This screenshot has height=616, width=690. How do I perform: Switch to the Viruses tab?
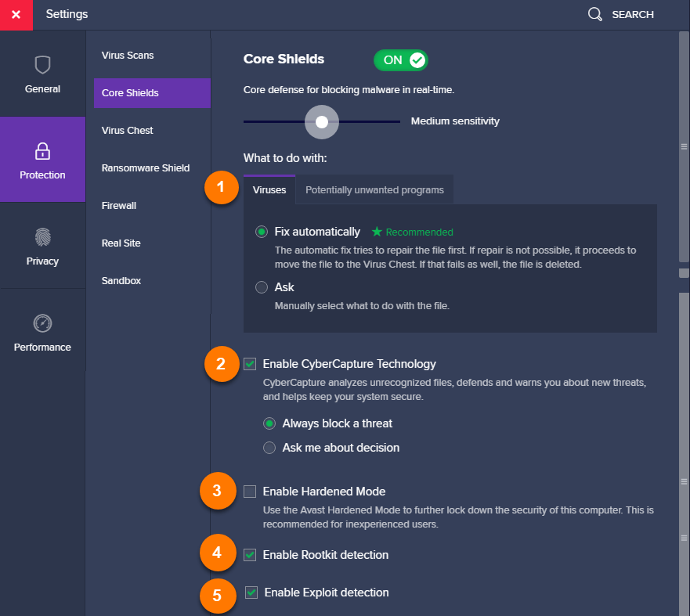click(269, 190)
